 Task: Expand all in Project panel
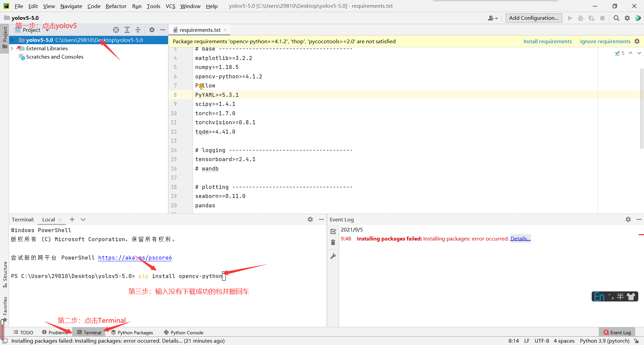point(127,30)
